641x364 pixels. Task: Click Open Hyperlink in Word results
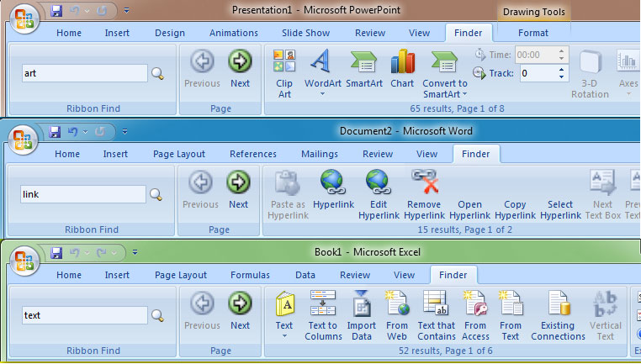(x=469, y=209)
